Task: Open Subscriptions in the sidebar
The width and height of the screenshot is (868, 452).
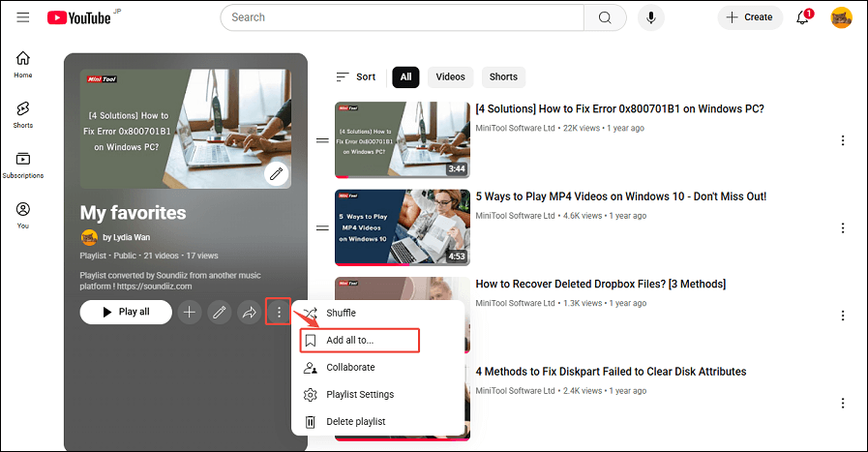Action: (22, 166)
